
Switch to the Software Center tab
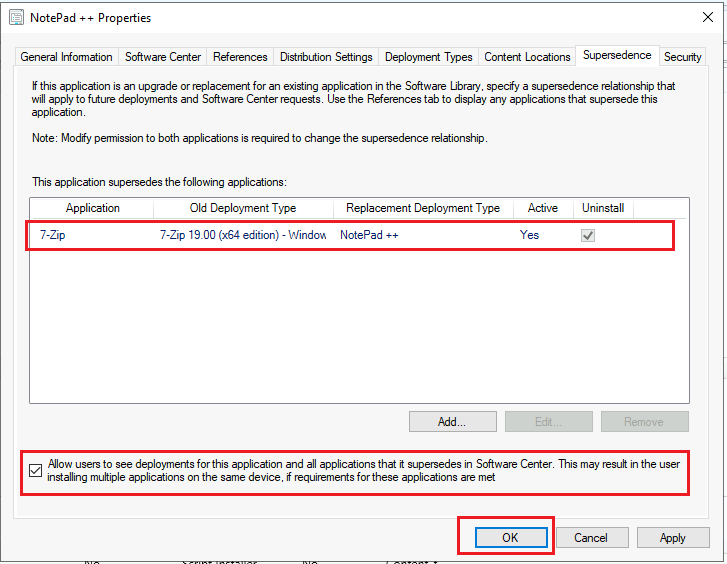[163, 57]
